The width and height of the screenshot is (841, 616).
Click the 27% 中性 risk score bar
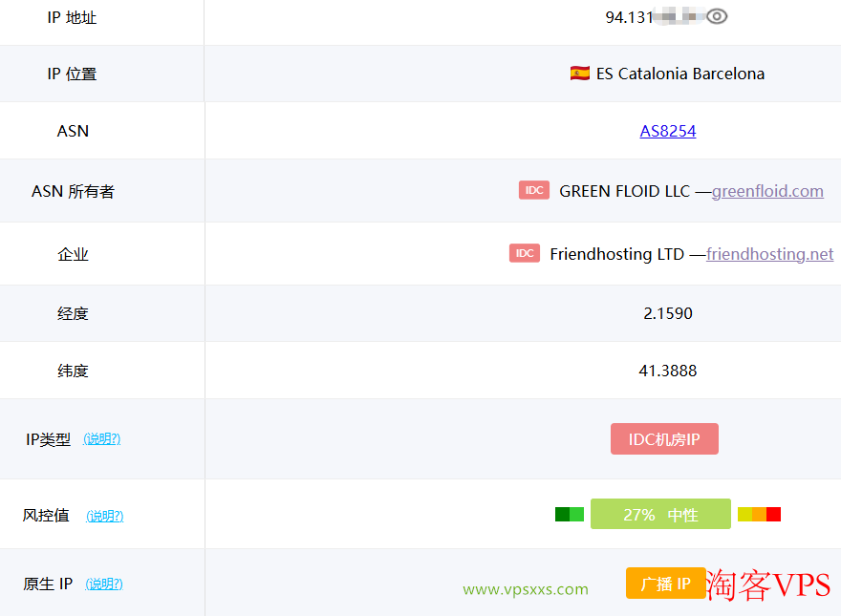tap(660, 514)
